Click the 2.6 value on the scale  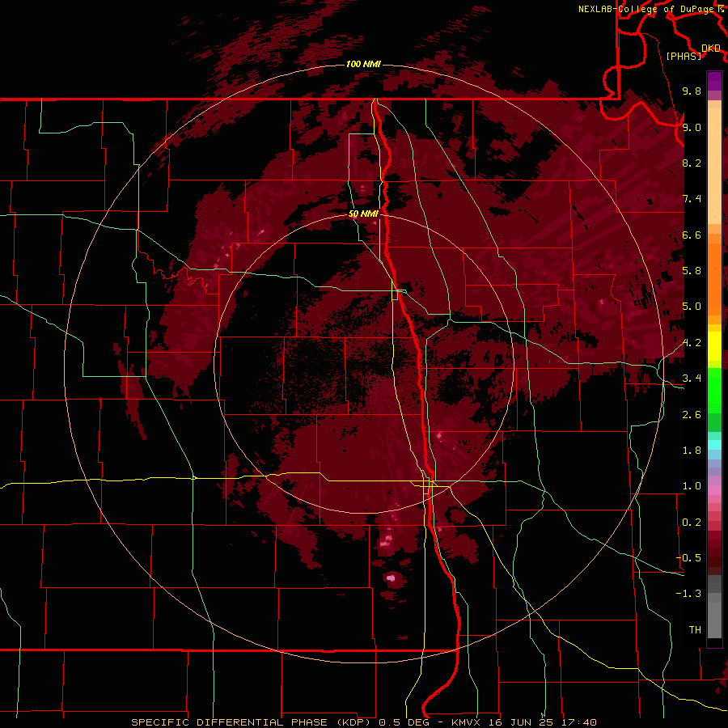(x=692, y=415)
